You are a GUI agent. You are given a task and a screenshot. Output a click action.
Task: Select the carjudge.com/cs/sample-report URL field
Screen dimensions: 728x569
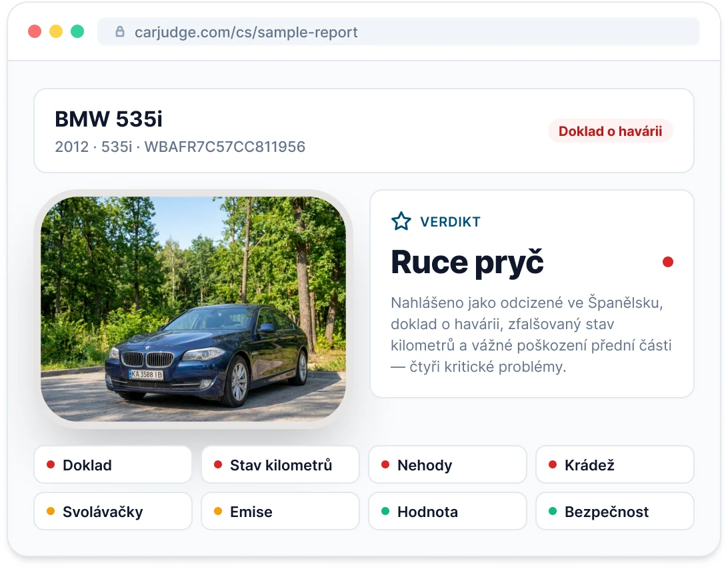(399, 31)
